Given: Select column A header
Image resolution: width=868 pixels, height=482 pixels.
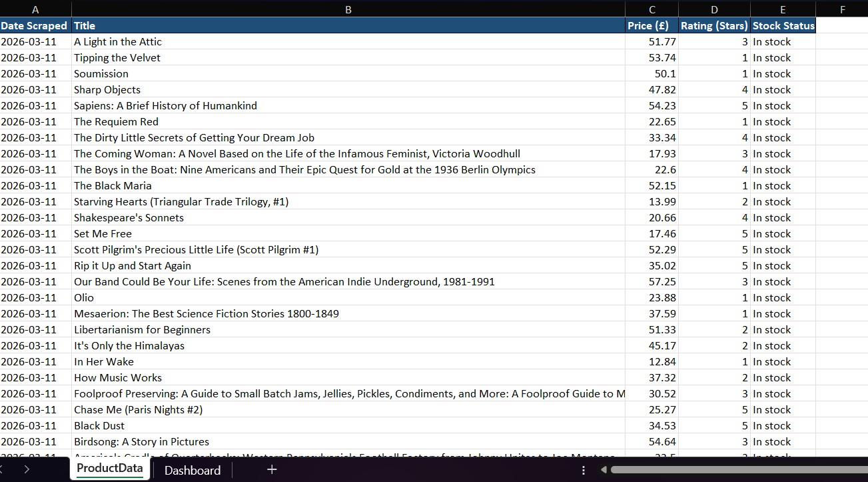Looking at the screenshot, I should (35, 9).
